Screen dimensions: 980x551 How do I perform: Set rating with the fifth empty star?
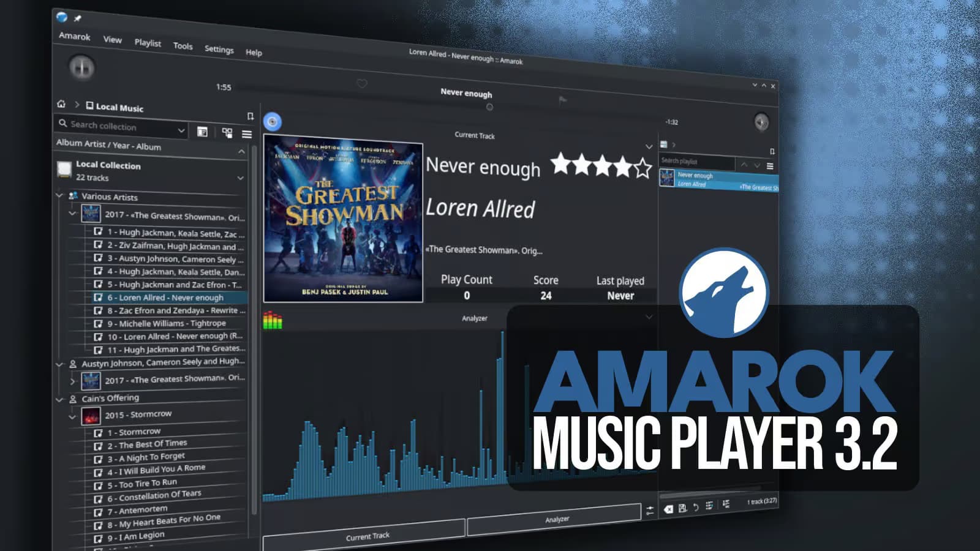(x=643, y=168)
